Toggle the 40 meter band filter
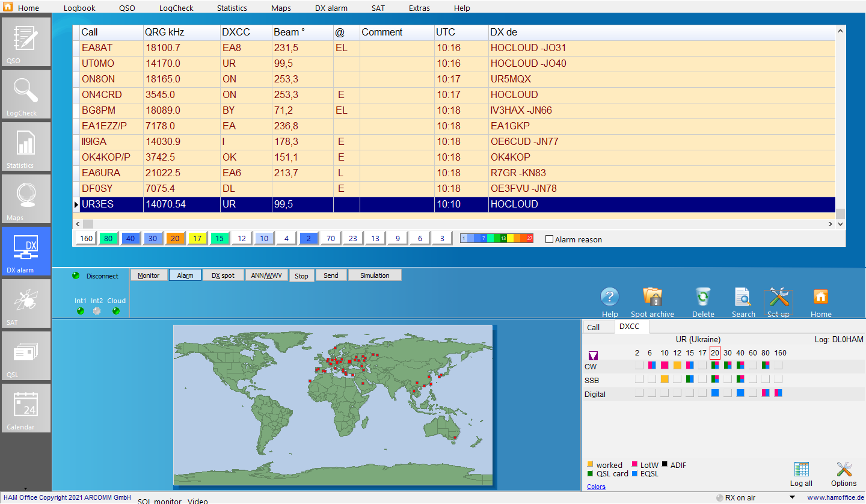This screenshot has height=504, width=866. pos(131,239)
